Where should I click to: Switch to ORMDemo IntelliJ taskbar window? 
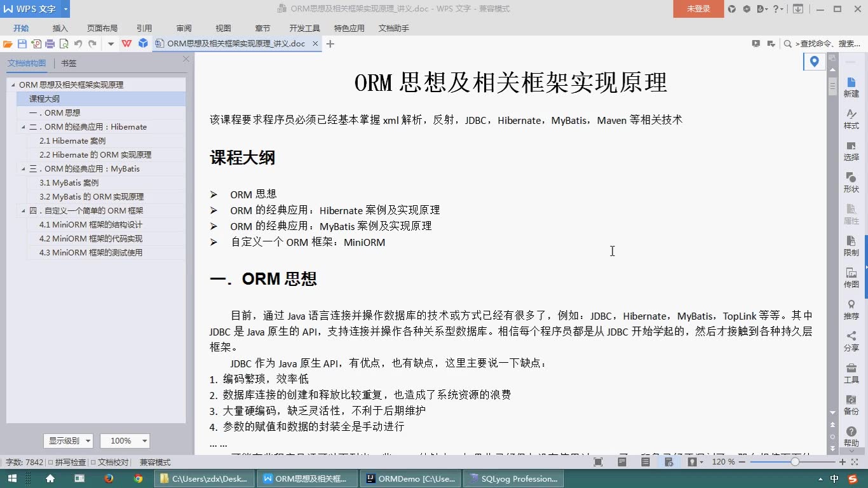[409, 478]
